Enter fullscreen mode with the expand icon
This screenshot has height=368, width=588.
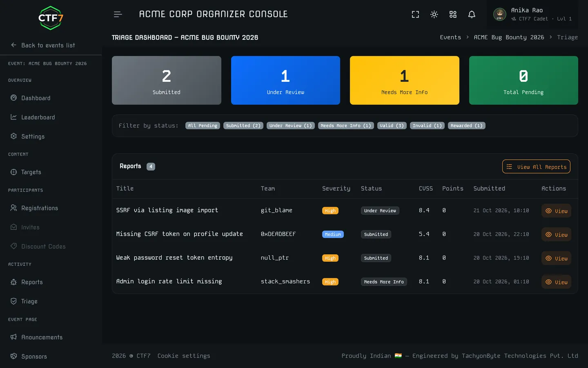[415, 14]
